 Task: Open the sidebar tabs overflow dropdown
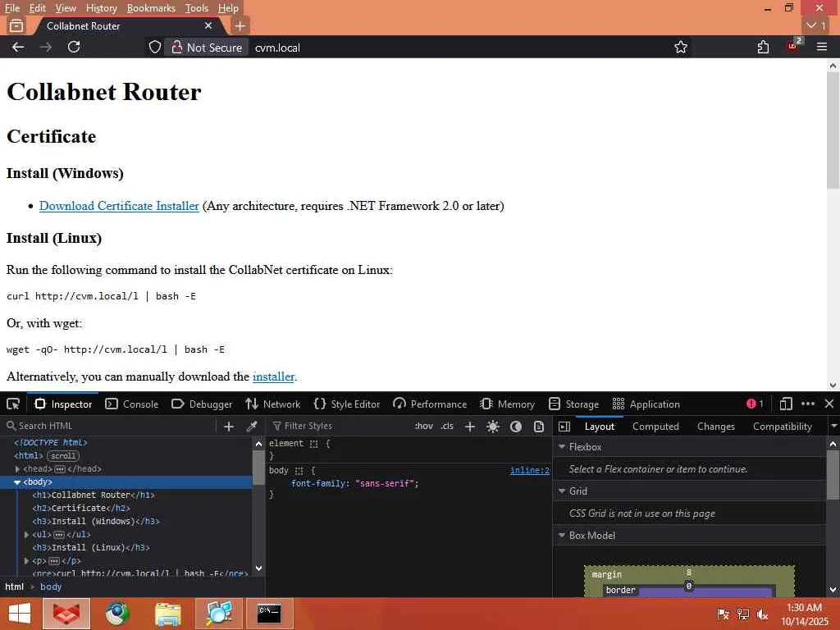[833, 427]
